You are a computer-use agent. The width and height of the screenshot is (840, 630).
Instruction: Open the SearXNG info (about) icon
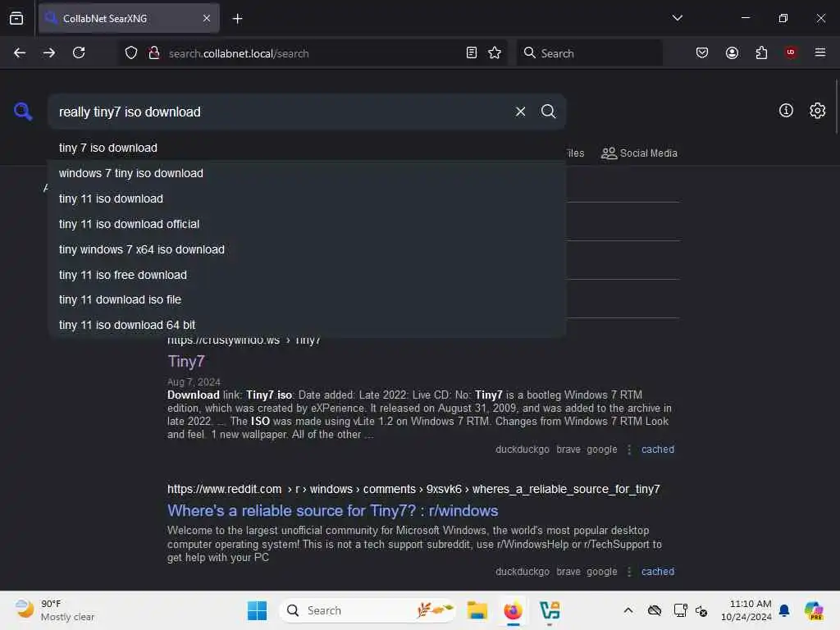(x=786, y=111)
